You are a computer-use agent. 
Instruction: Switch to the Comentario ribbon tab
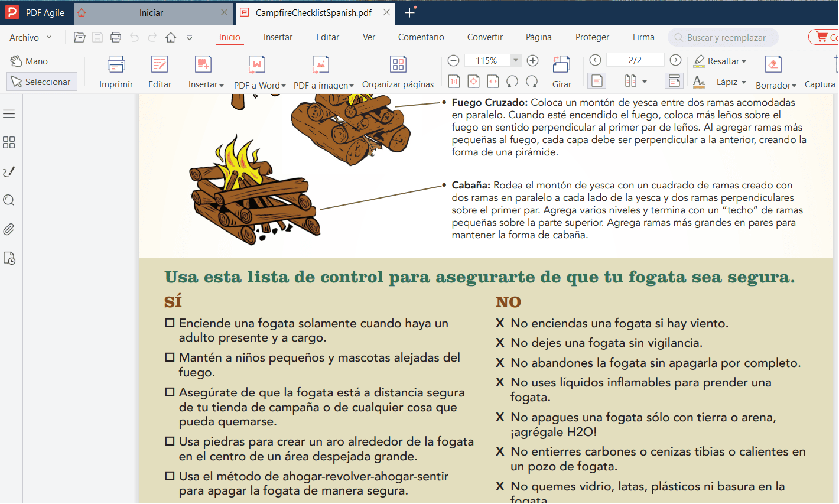421,37
